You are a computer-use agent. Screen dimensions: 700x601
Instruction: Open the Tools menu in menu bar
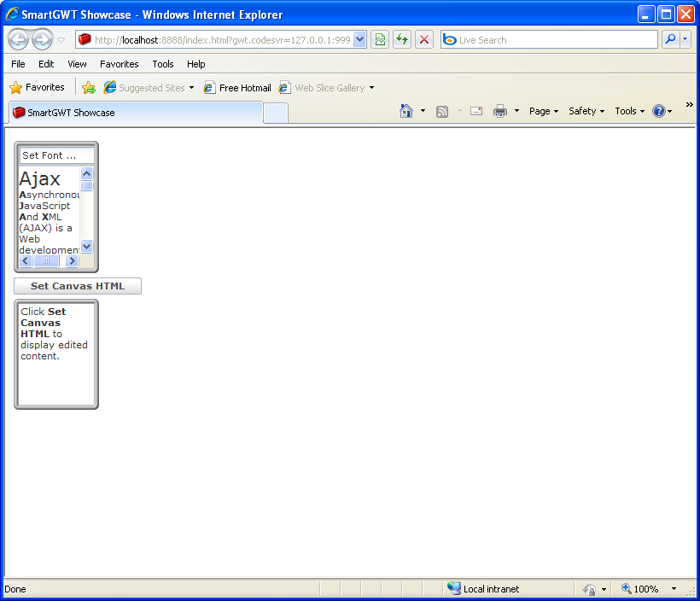coord(162,64)
